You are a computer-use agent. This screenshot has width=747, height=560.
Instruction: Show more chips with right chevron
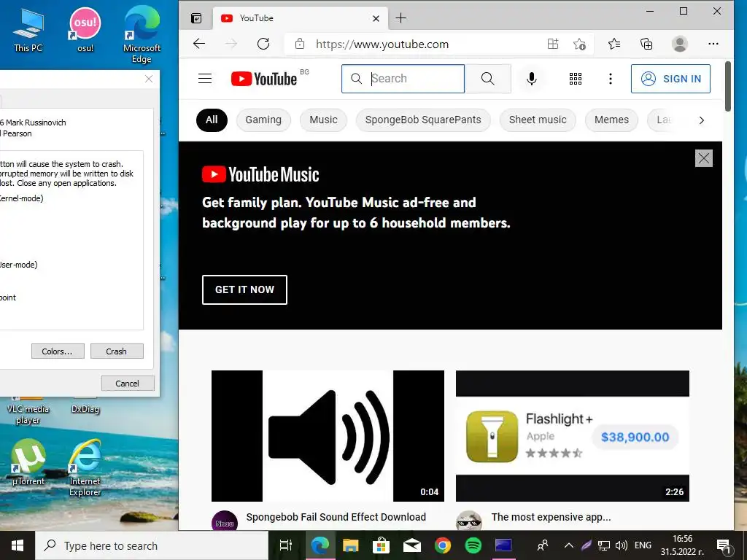coord(701,120)
